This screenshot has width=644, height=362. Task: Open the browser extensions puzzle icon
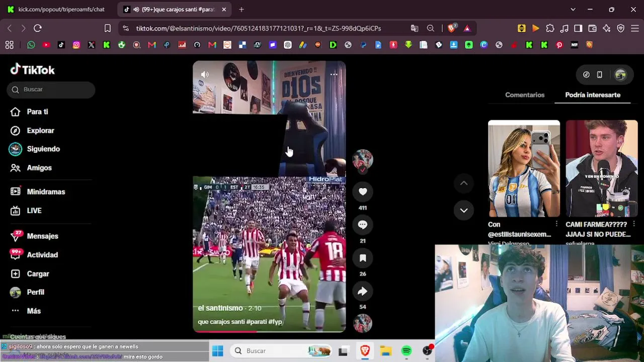550,28
